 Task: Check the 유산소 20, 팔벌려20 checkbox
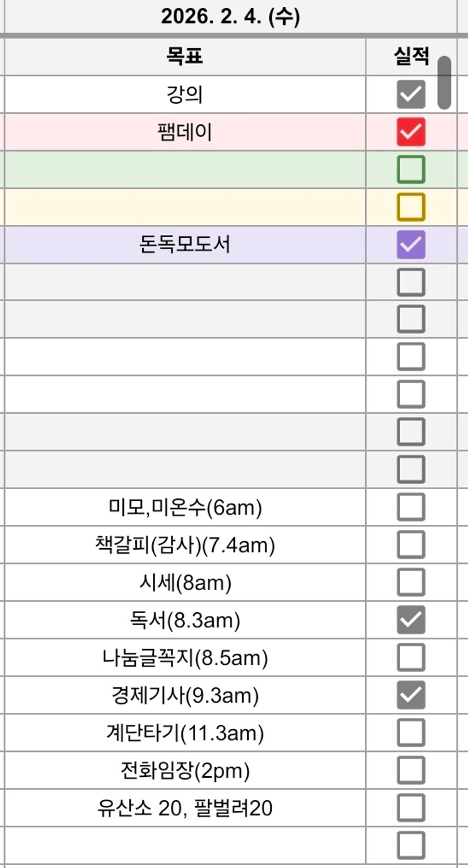pyautogui.click(x=410, y=808)
